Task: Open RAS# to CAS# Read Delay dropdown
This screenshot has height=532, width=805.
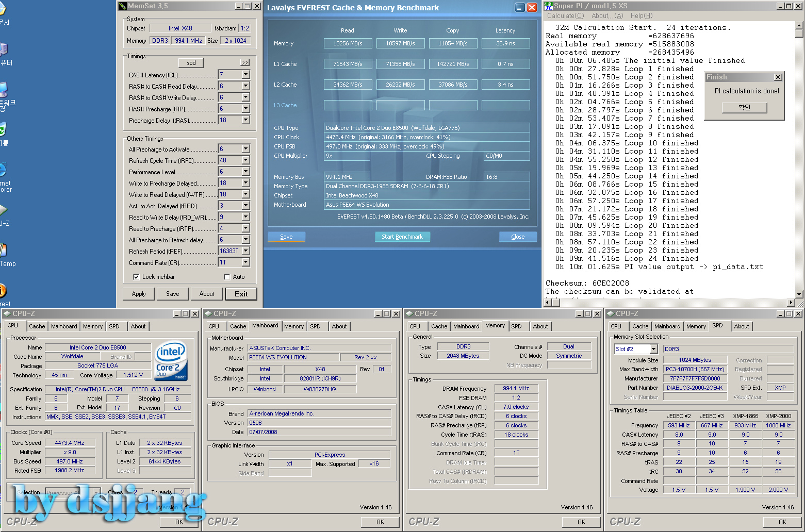Action: [x=245, y=86]
